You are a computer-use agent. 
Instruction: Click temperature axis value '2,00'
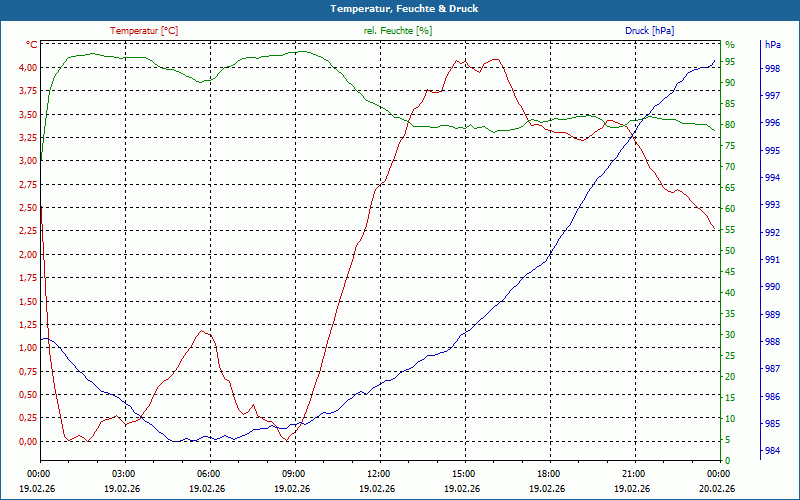pos(28,254)
